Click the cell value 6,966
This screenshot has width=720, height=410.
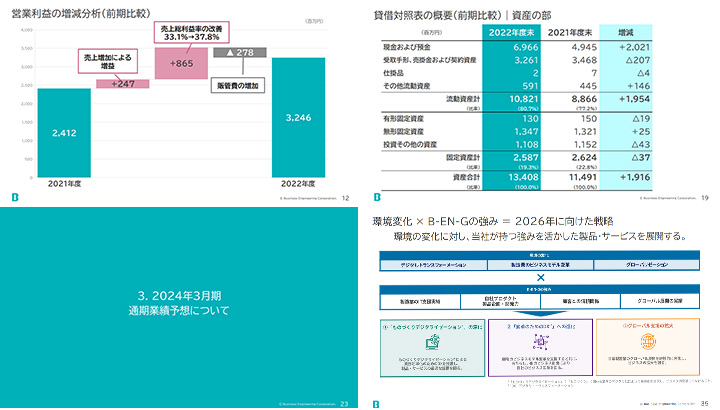(526, 47)
